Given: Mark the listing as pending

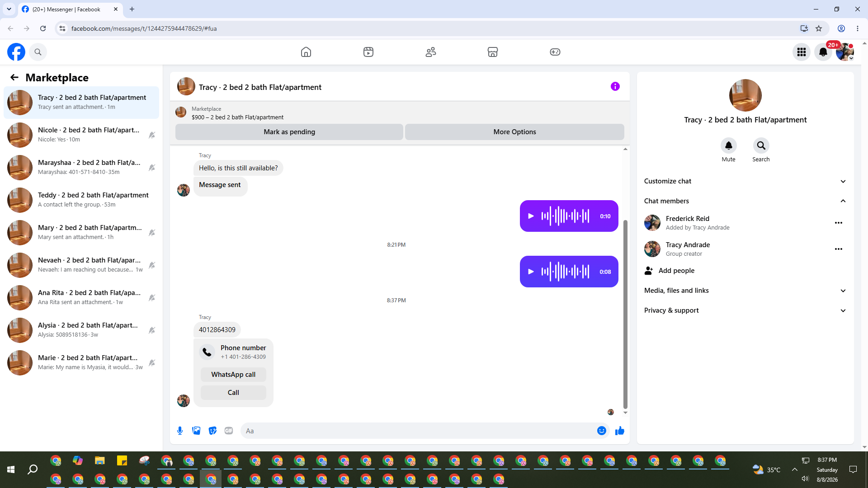Looking at the screenshot, I should pos(289,132).
